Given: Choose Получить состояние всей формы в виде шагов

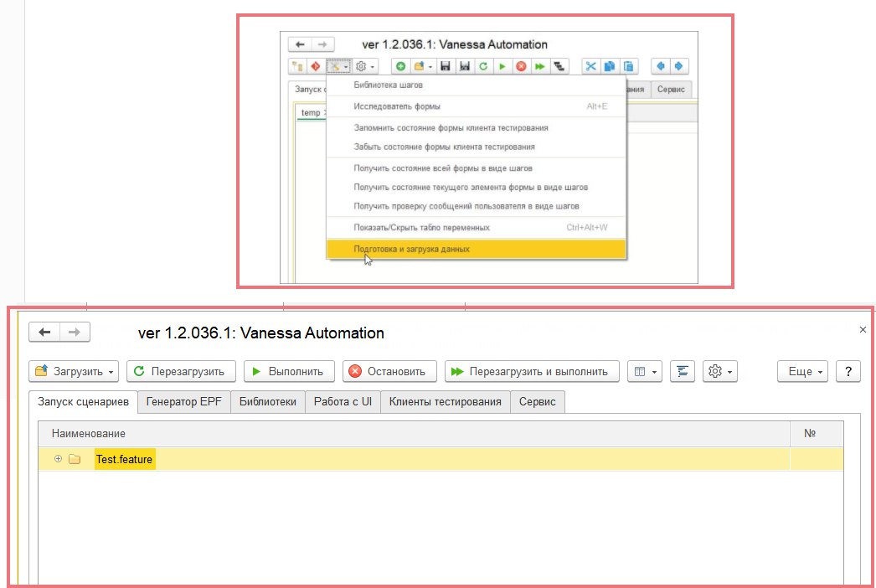Looking at the screenshot, I should click(x=476, y=168).
